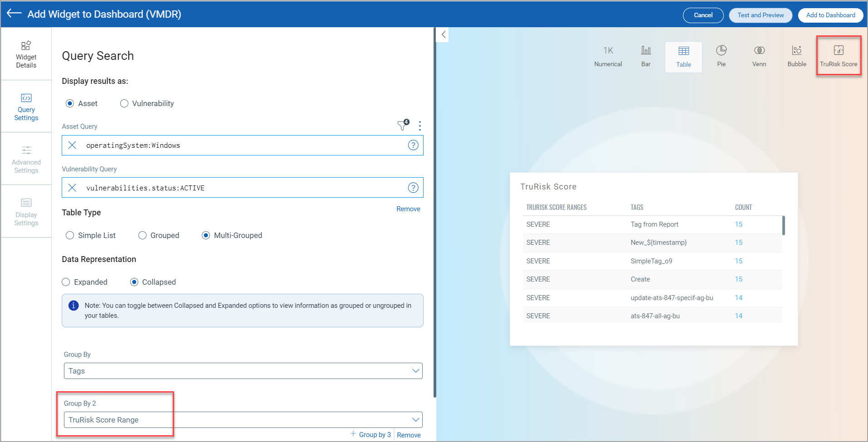Open Group By 2 TruRisk Score Range dropdown

243,420
